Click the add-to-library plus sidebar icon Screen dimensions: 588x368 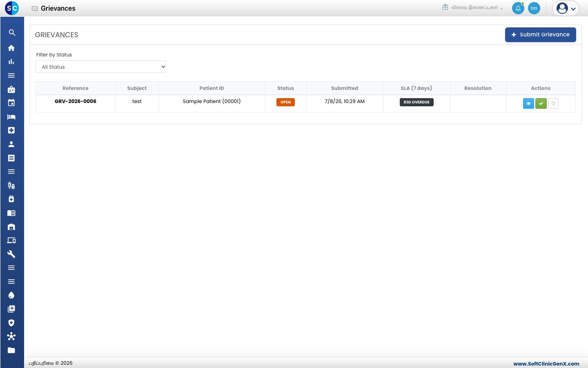click(11, 309)
